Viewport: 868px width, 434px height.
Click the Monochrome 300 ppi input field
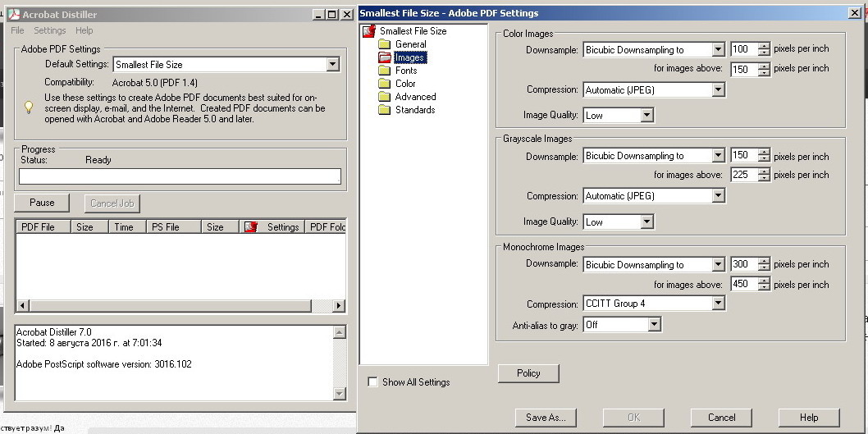(x=744, y=265)
